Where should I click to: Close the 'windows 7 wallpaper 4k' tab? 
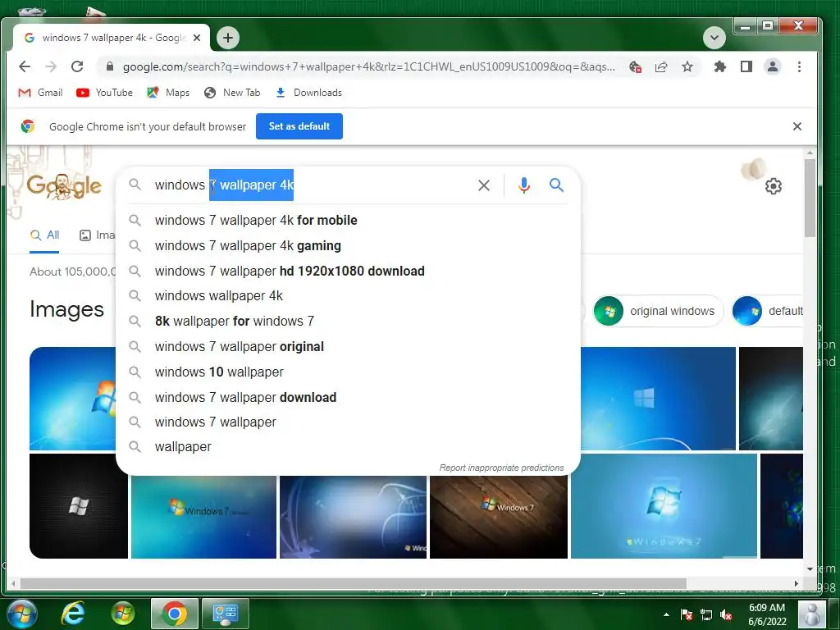pyautogui.click(x=197, y=38)
